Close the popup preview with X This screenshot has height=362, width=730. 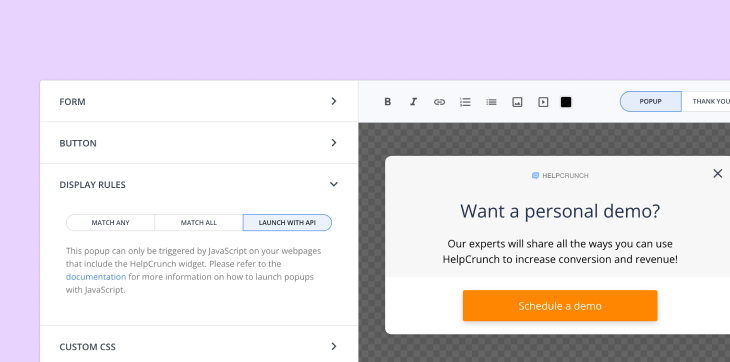point(717,174)
